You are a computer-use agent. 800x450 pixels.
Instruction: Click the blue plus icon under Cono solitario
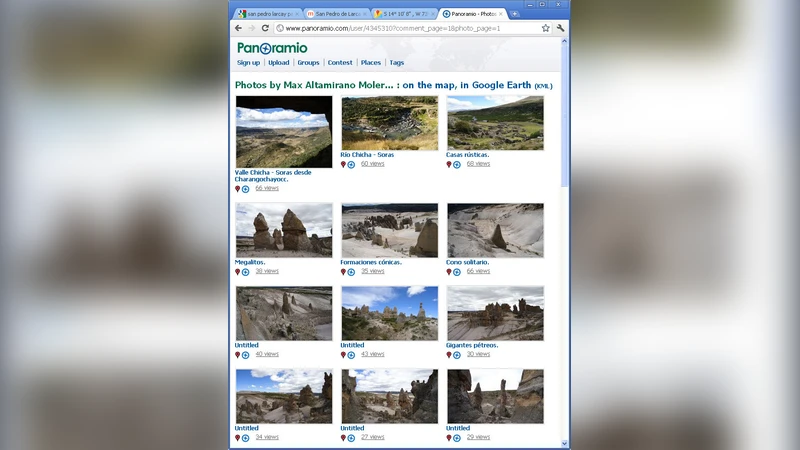coord(457,271)
